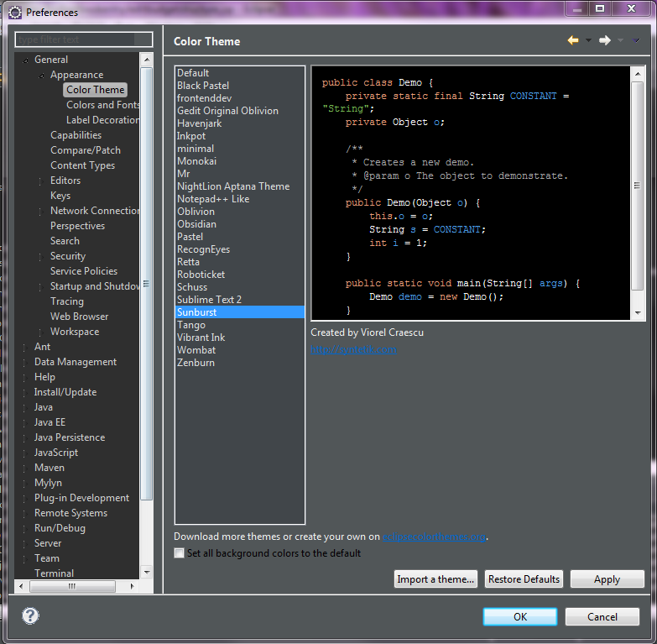Click scroll up arrow in code preview
This screenshot has height=644, width=657.
(x=638, y=74)
